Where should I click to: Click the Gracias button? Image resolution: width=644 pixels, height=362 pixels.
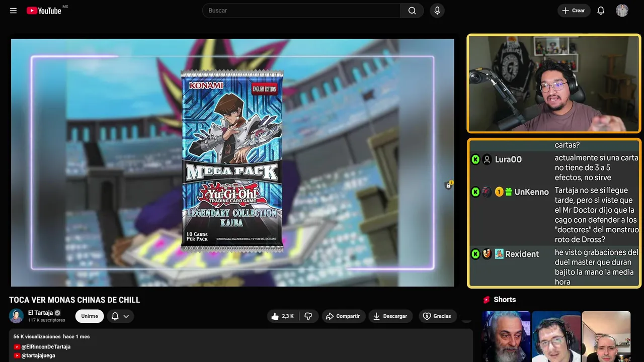pos(437,316)
